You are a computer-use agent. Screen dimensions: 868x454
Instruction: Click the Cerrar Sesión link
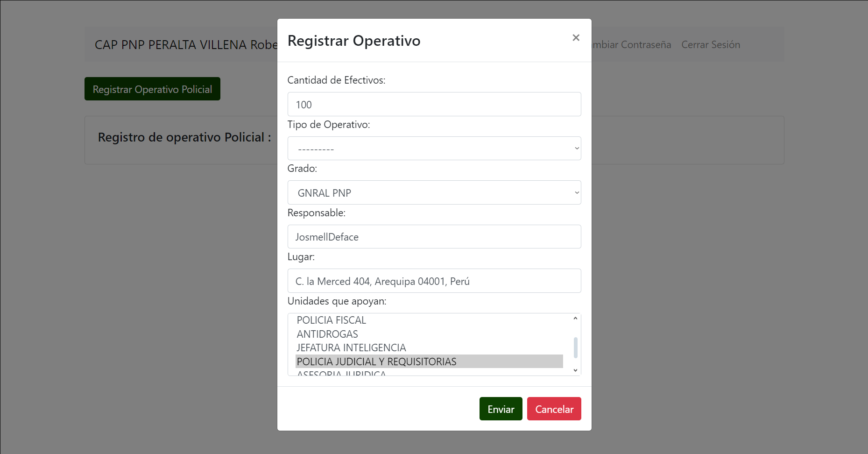click(x=710, y=45)
